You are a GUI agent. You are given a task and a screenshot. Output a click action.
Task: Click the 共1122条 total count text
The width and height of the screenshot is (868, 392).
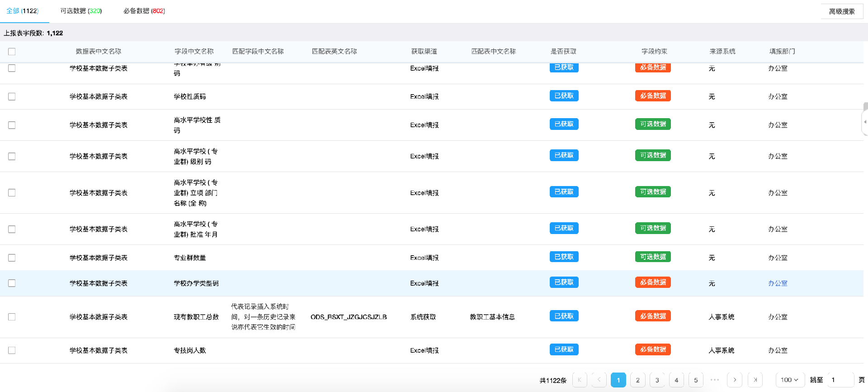553,380
